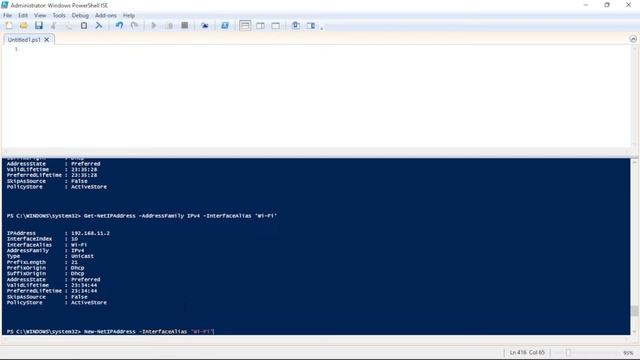
Task: Open the Add-ons menu
Action: click(x=106, y=15)
